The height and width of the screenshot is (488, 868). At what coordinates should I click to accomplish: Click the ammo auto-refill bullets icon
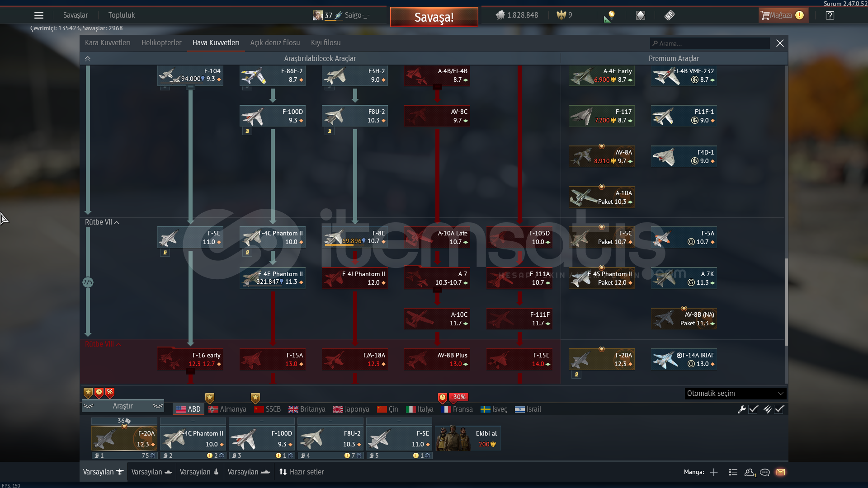[767, 409]
